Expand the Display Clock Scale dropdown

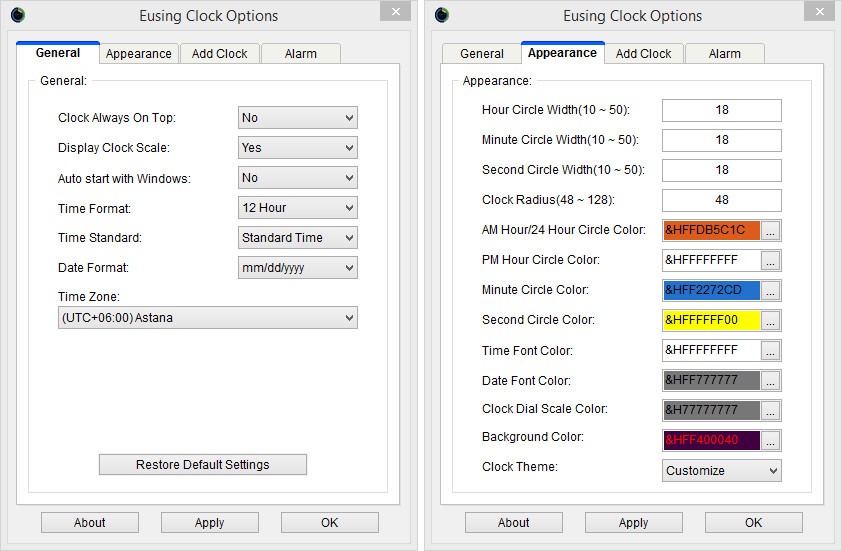pos(297,148)
